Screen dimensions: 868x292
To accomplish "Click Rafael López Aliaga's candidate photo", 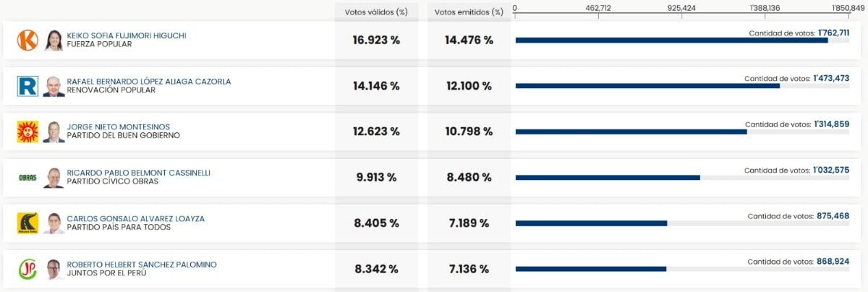I will pos(54,86).
